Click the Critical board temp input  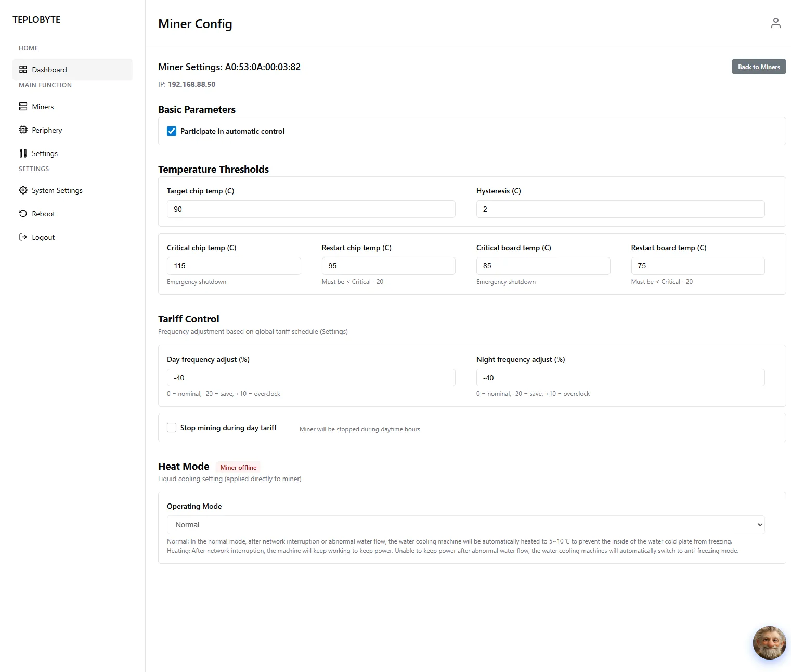click(x=543, y=266)
